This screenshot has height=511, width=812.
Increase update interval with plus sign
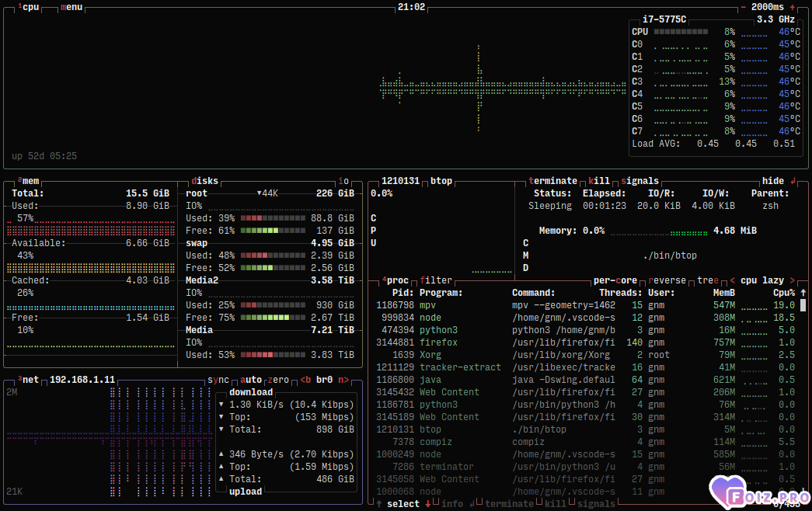pos(793,7)
